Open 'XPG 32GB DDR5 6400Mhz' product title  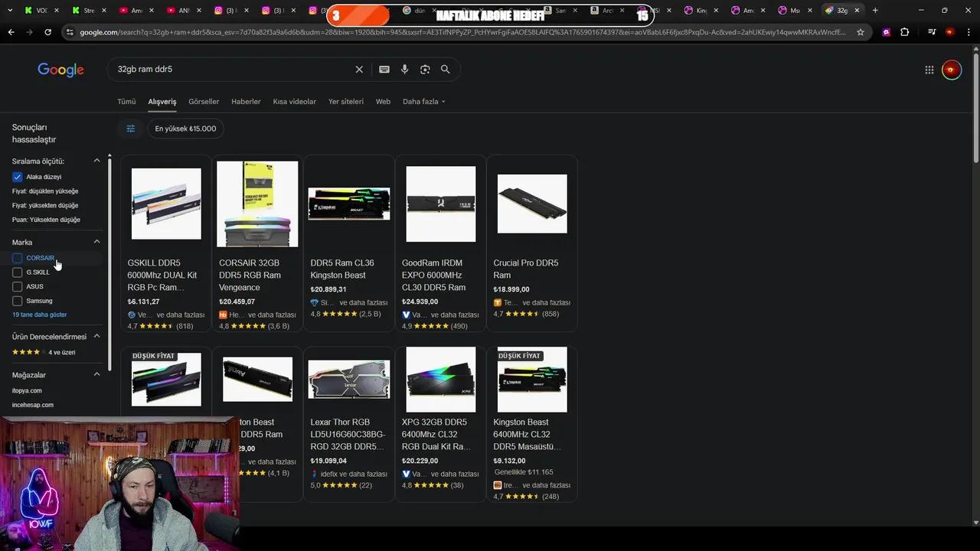click(436, 435)
